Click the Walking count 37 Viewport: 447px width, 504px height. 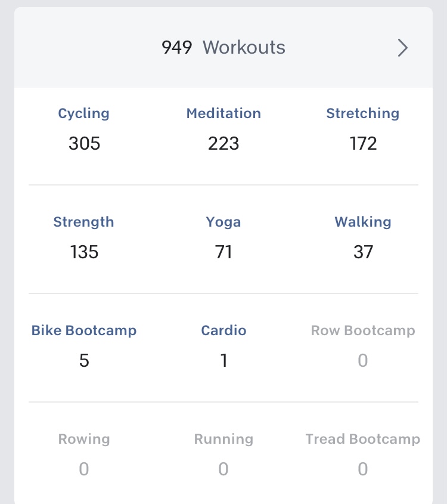coord(363,252)
